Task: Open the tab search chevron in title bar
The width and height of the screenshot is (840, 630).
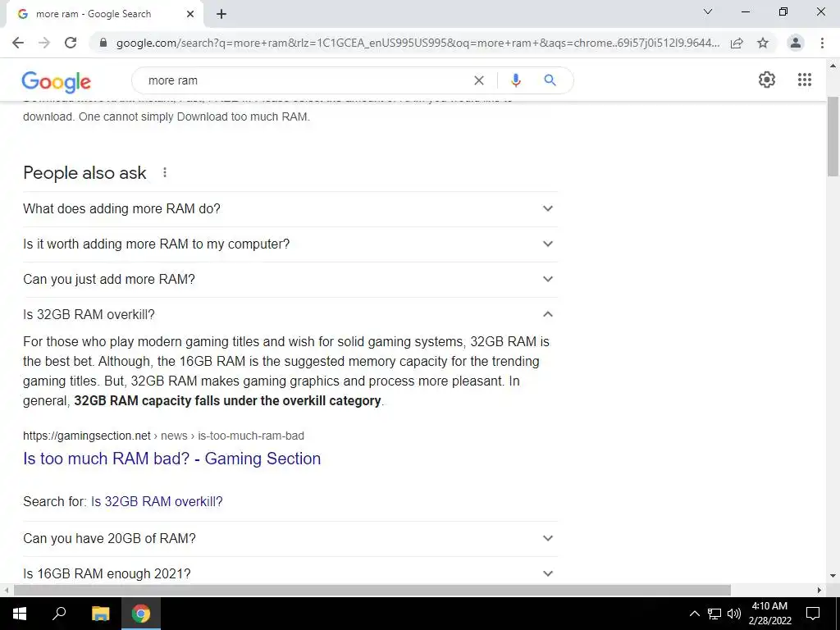Action: point(708,11)
